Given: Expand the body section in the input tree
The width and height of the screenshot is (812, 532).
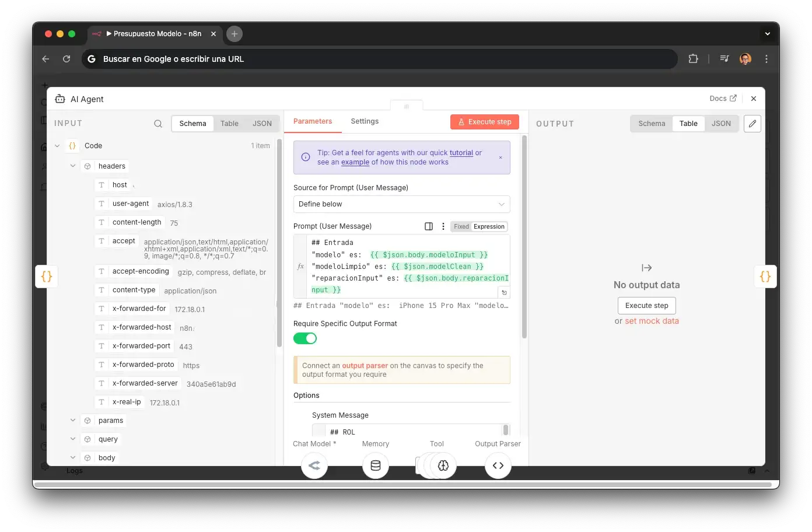Looking at the screenshot, I should pos(72,457).
